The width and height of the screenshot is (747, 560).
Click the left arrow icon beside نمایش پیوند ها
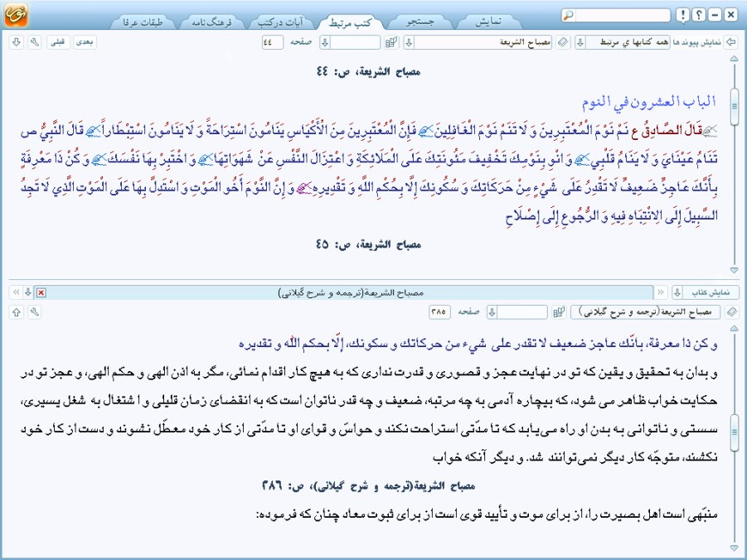coord(730,42)
